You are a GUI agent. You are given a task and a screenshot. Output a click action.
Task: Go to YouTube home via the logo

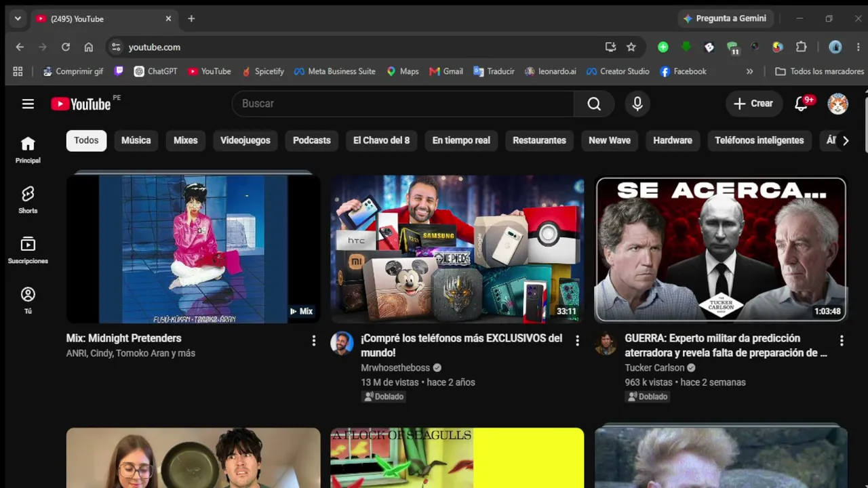pyautogui.click(x=81, y=104)
